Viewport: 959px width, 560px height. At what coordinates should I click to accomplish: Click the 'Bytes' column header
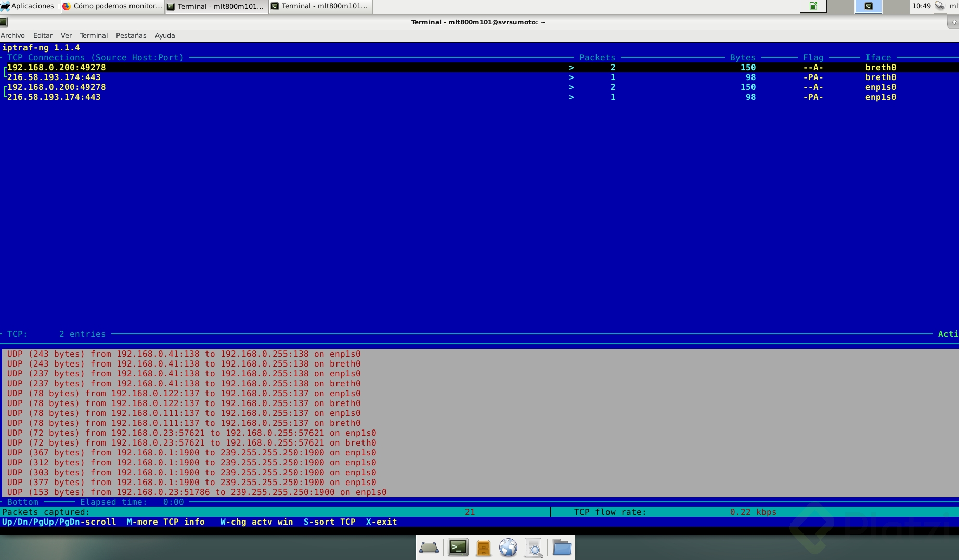(743, 57)
